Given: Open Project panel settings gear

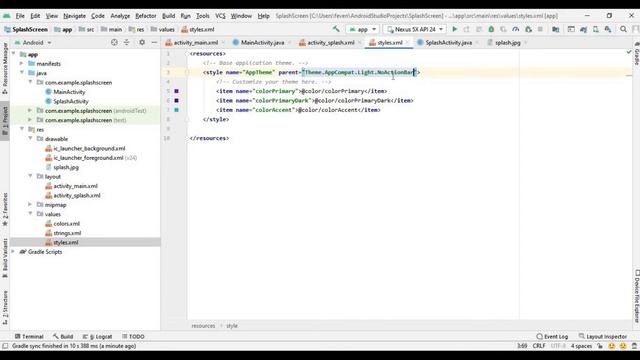Looking at the screenshot, I should 142,42.
